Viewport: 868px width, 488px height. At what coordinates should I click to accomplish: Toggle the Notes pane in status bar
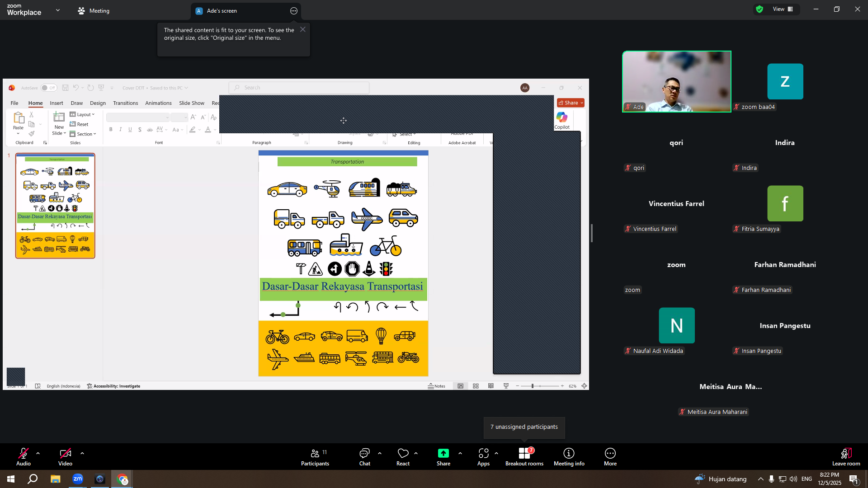(x=437, y=386)
